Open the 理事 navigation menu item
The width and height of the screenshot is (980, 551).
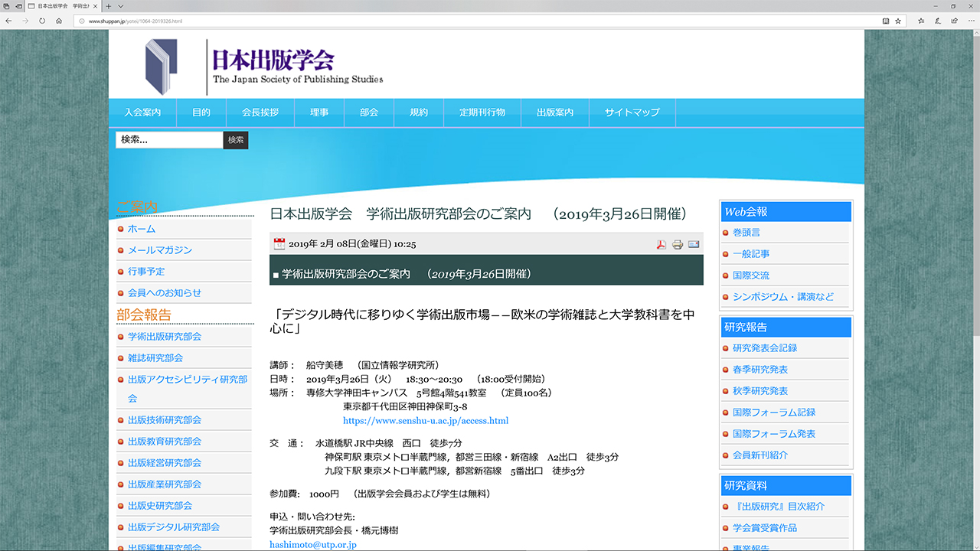(x=319, y=112)
